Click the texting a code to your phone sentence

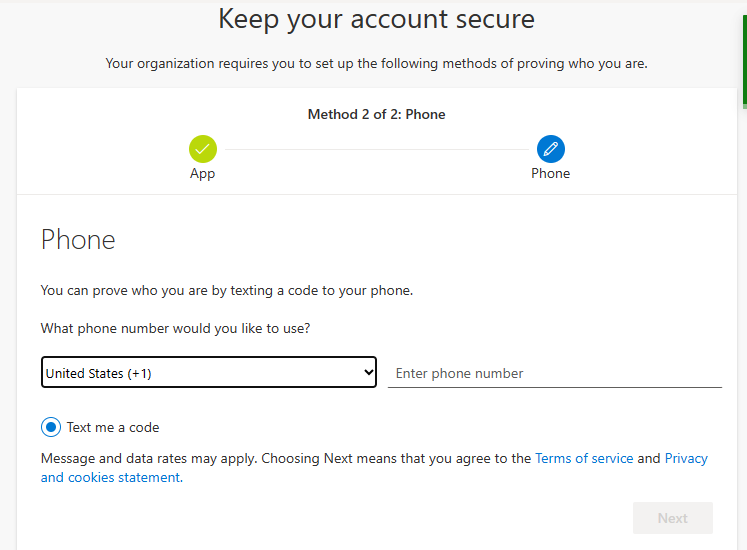[227, 291]
